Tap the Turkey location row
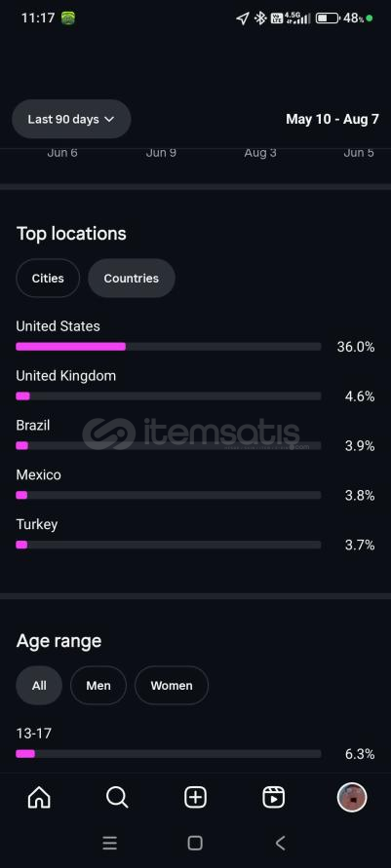Screen dimensions: 391x868 195,535
